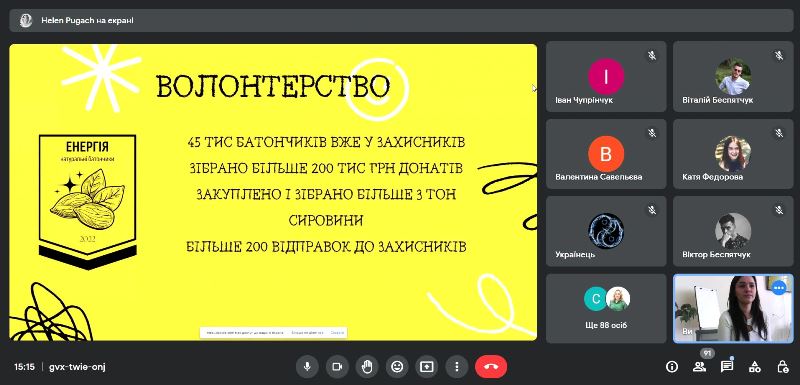The image size is (800, 385).
Task: Select Іван Чупрінчук's participant tile
Action: pos(606,76)
